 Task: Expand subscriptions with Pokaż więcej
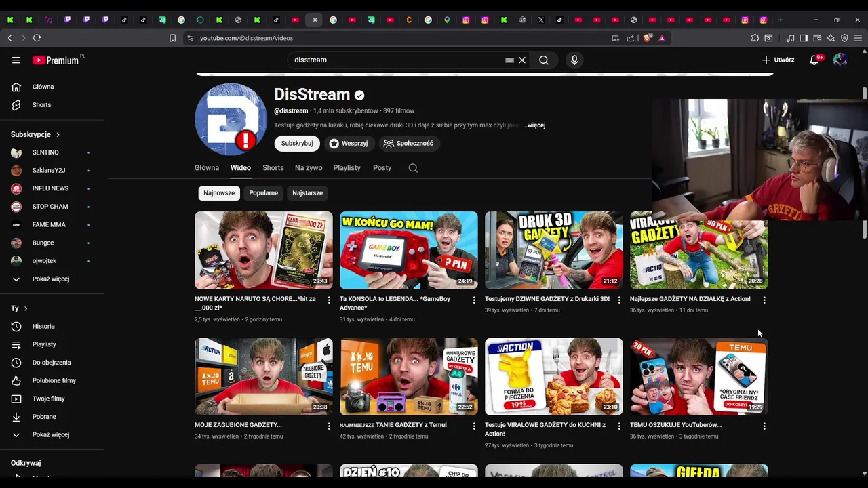tap(52, 279)
